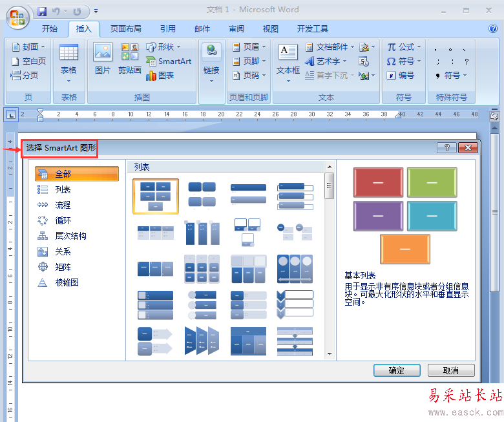The width and height of the screenshot is (504, 422).
Task: Choose the vertical chevron list layout
Action: pos(295,304)
